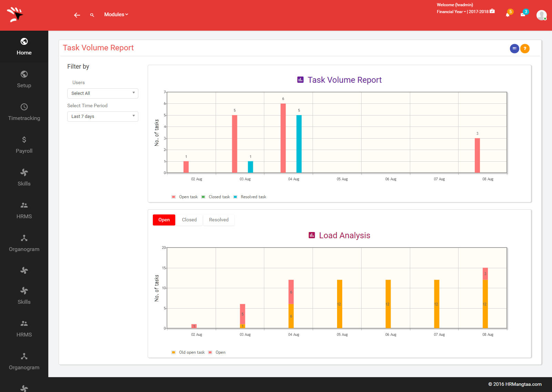Go back using the left arrow icon
The height and width of the screenshot is (392, 552).
[77, 15]
